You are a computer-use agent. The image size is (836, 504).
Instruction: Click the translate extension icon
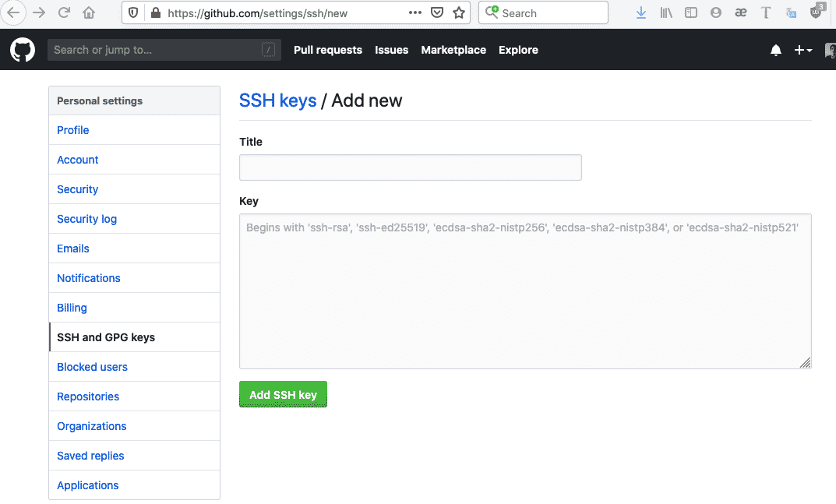792,12
